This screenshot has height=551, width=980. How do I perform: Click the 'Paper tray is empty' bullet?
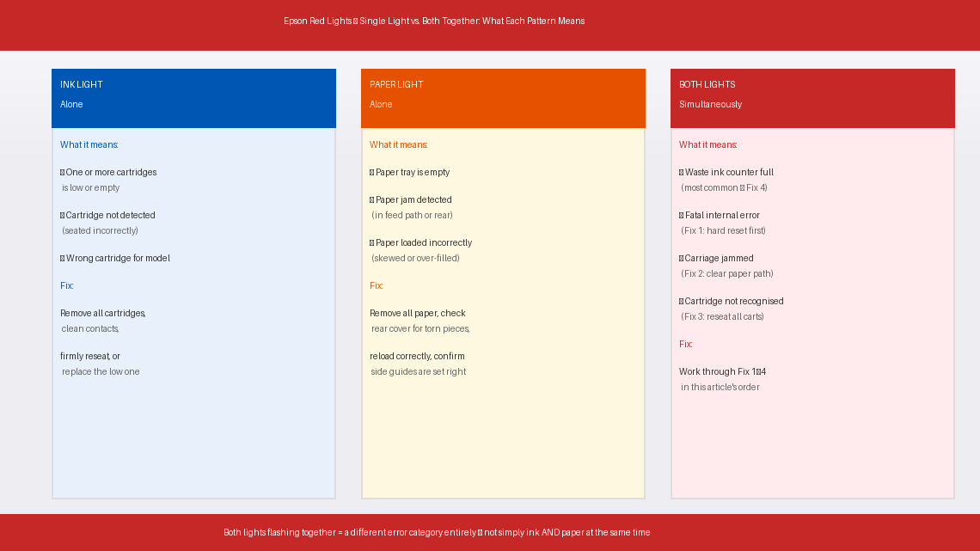[412, 173]
